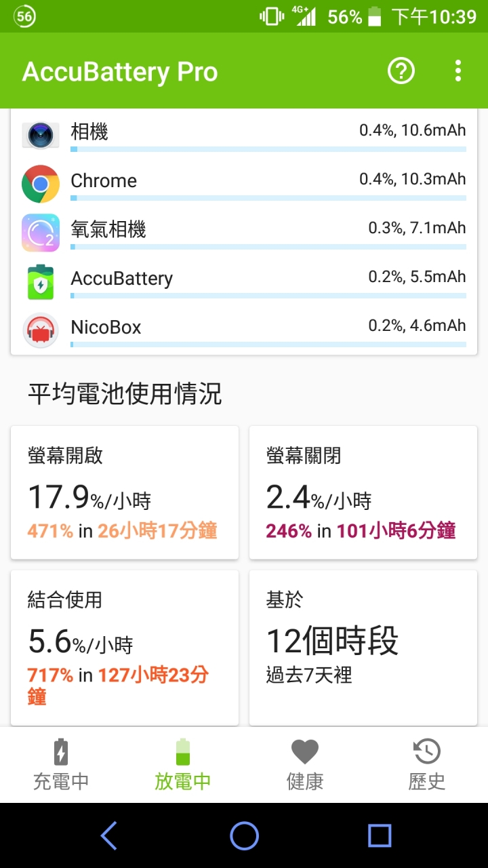Open the 健康 health tab
Viewport: 488px width, 868px height.
305,765
